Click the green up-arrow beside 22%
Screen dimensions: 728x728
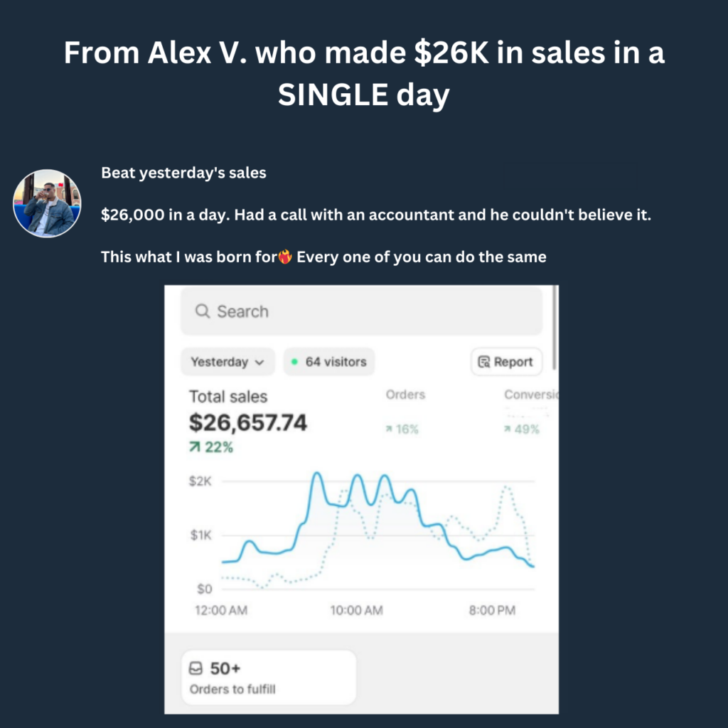pos(195,447)
